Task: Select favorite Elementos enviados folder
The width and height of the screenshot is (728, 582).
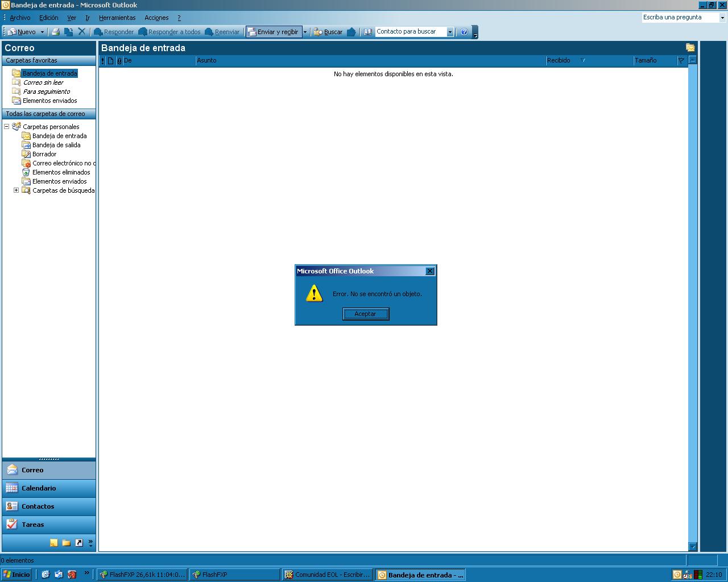Action: [50, 101]
